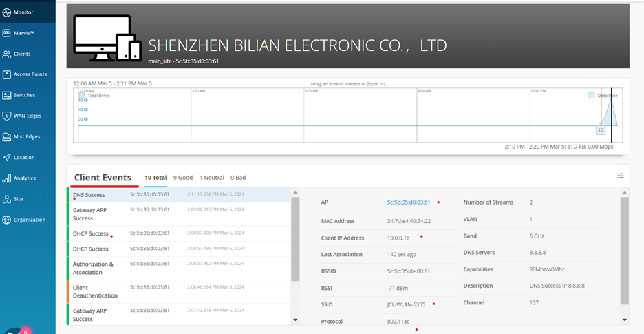Switch to the 10 Total events tab
The height and width of the screenshot is (334, 644).
click(155, 178)
